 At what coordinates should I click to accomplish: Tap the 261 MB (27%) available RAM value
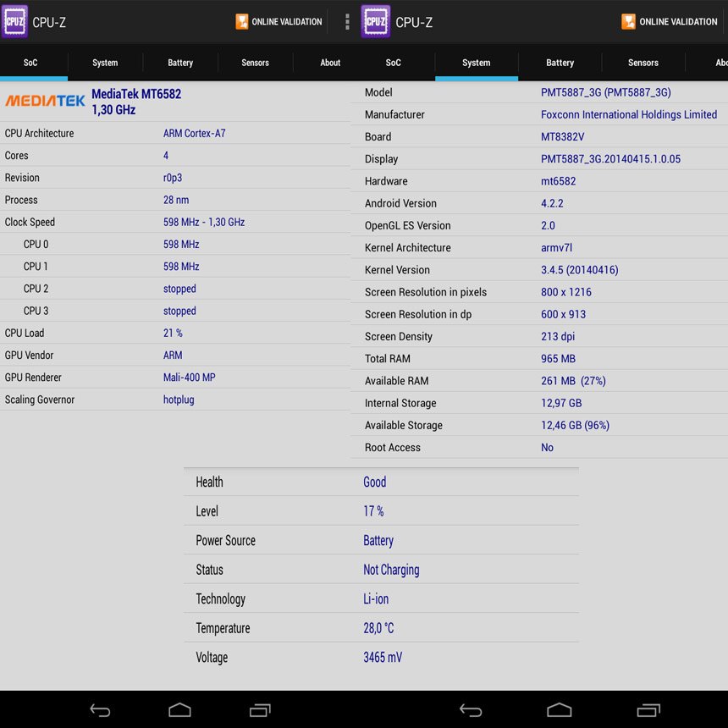tap(573, 381)
